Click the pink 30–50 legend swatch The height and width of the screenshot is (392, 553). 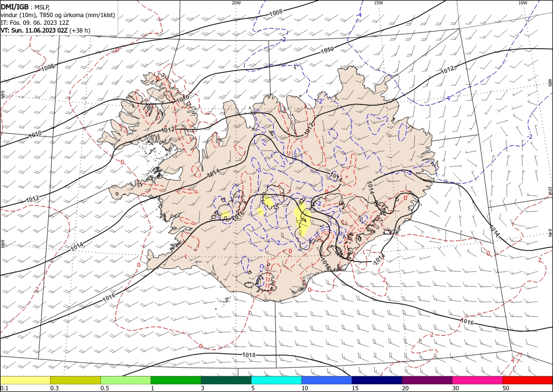tap(478, 380)
